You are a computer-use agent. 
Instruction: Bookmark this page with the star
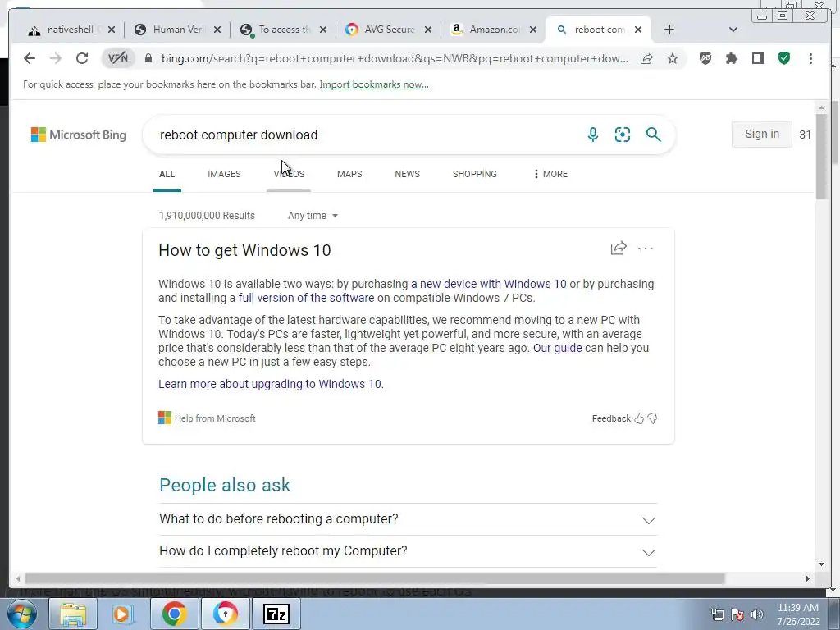(x=673, y=58)
